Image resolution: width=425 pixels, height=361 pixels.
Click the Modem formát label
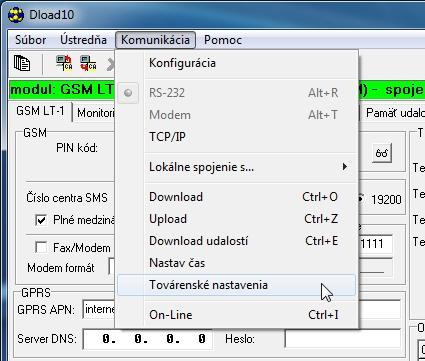(61, 268)
